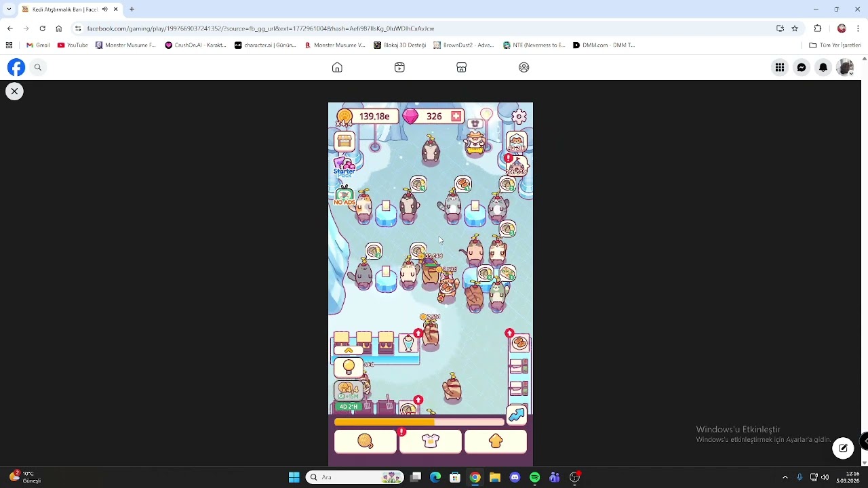
Task: Open Chrome three-dot menu
Action: pos(859,28)
